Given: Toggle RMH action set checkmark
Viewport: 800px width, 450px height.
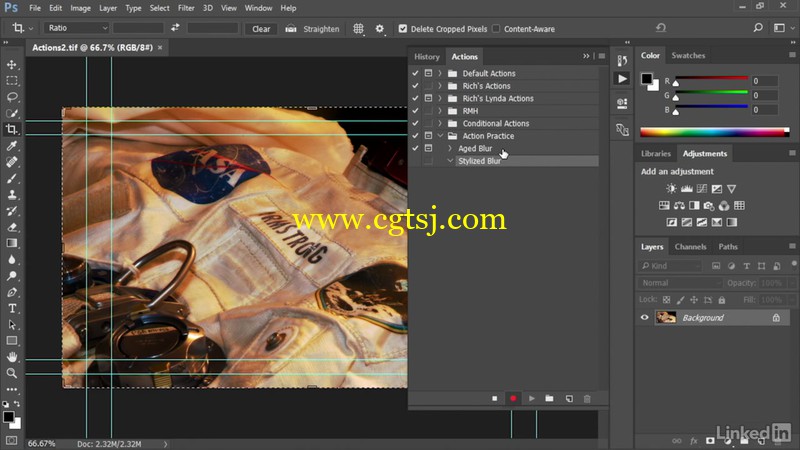Looking at the screenshot, I should (415, 111).
